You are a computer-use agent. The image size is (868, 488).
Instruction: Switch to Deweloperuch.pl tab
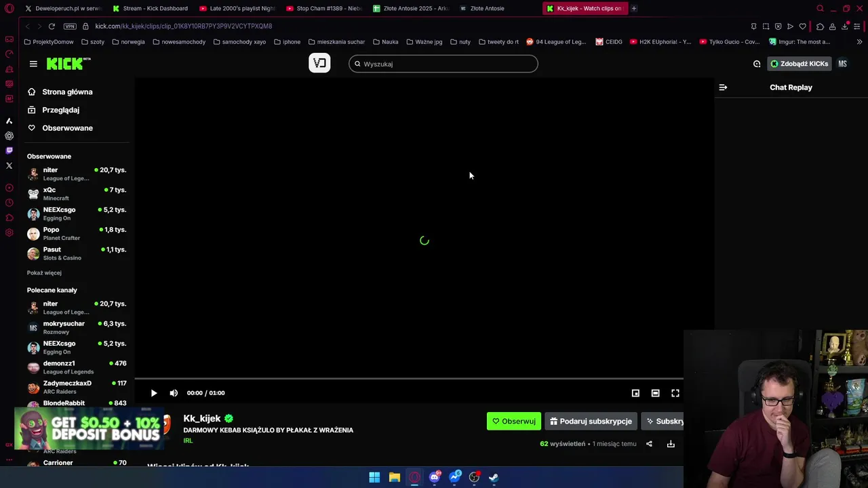62,8
